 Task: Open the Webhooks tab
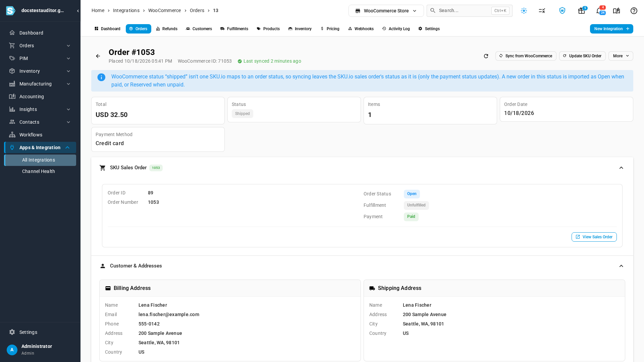361,29
